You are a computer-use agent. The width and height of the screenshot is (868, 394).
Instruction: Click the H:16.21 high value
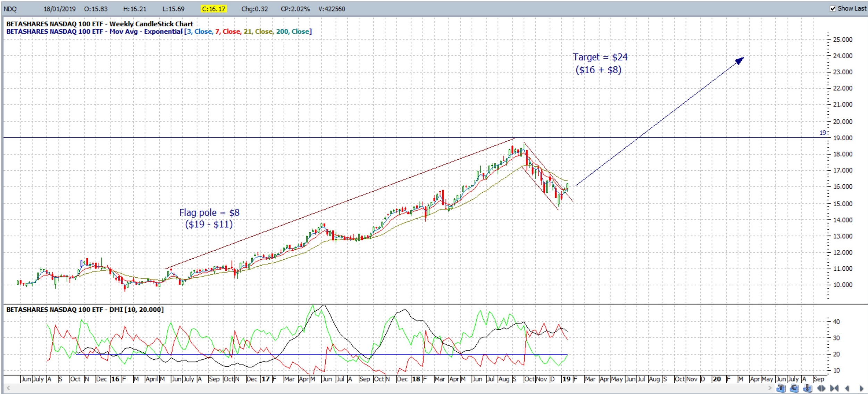coord(135,9)
